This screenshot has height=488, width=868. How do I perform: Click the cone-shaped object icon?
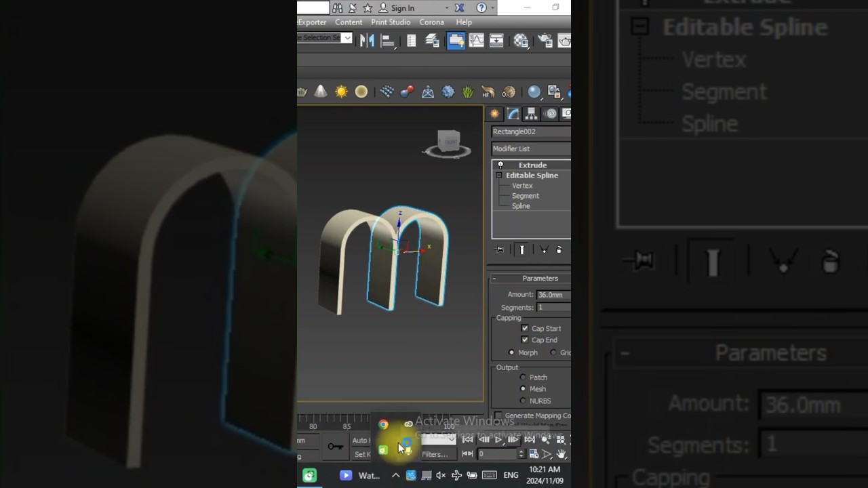(321, 91)
